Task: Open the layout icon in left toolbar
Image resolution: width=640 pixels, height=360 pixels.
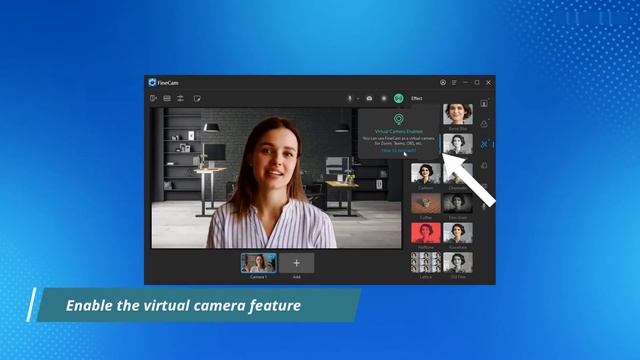Action: pos(167,98)
